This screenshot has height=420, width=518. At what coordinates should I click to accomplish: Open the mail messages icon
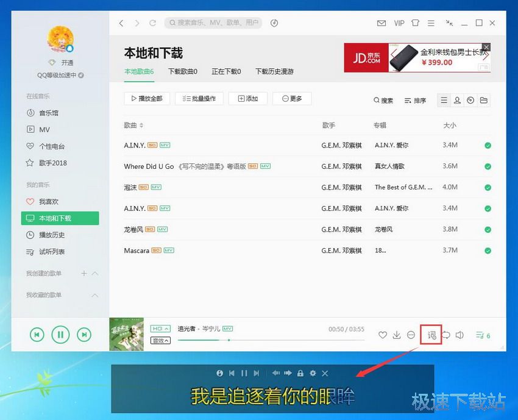(x=381, y=23)
